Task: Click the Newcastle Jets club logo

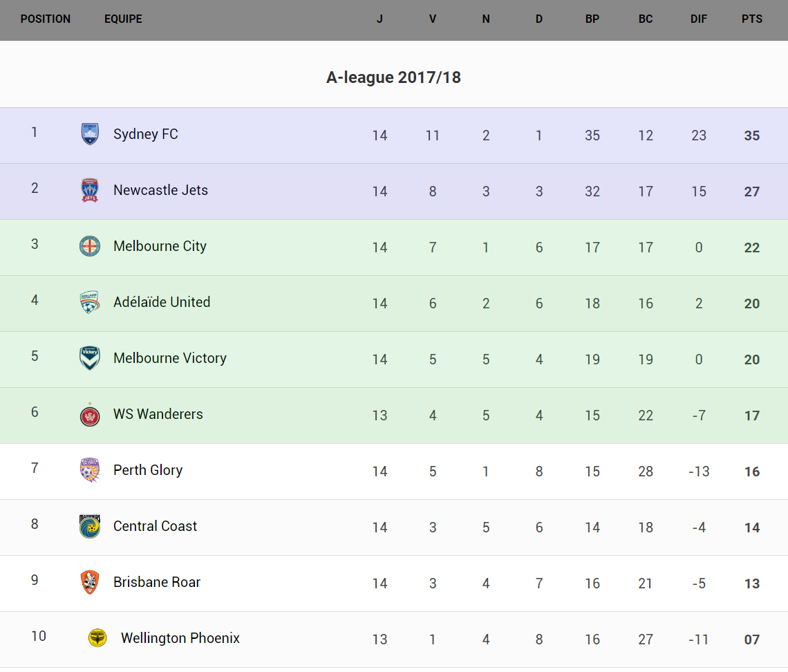Action: [90, 190]
